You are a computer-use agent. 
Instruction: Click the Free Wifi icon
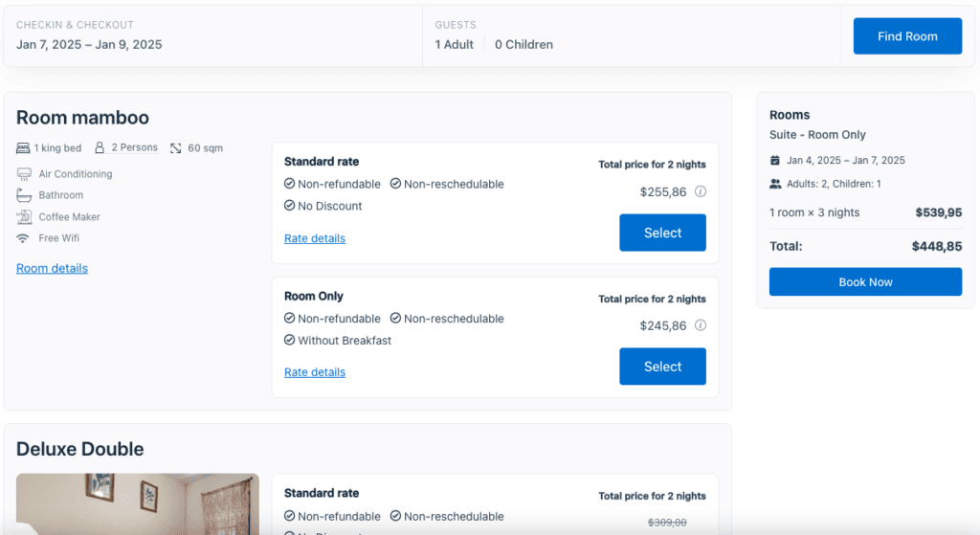pyautogui.click(x=24, y=238)
